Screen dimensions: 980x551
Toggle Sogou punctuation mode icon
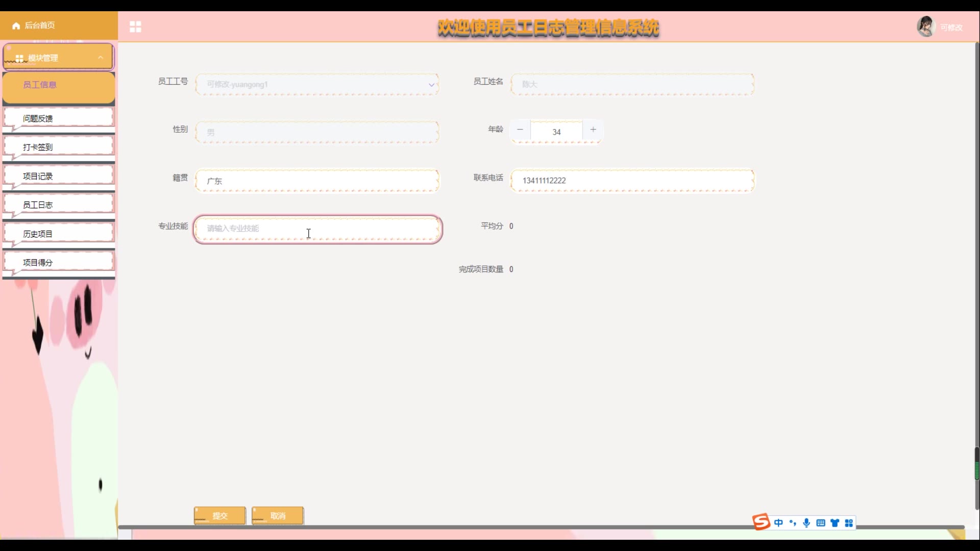point(793,523)
